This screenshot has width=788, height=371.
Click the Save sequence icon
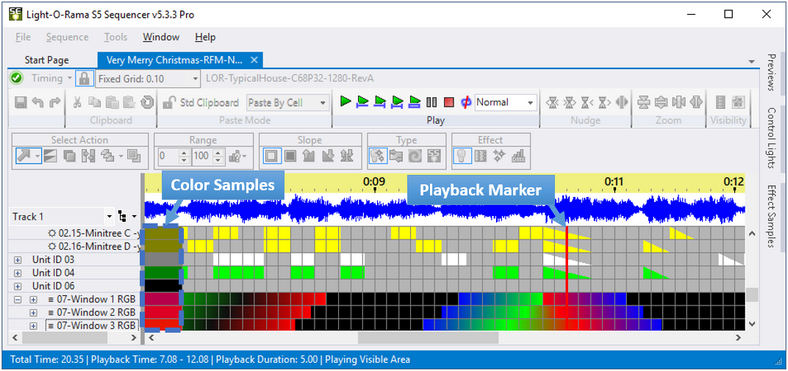coord(21,103)
